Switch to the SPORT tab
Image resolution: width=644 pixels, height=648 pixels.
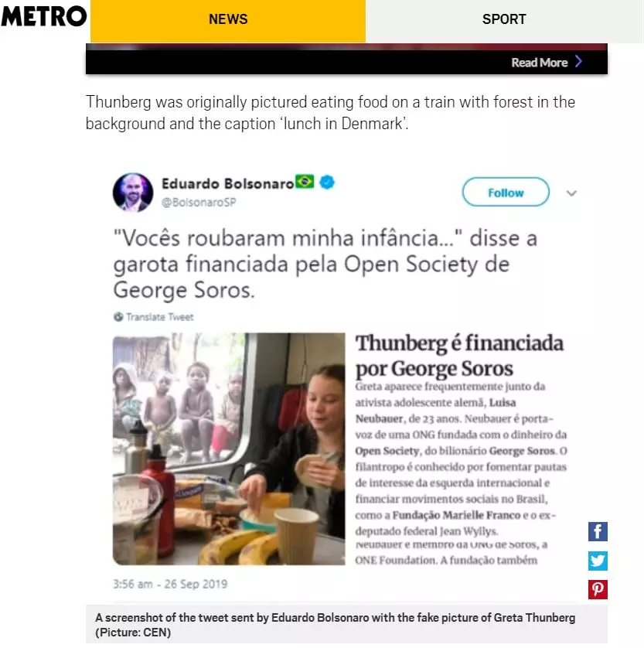pyautogui.click(x=504, y=21)
